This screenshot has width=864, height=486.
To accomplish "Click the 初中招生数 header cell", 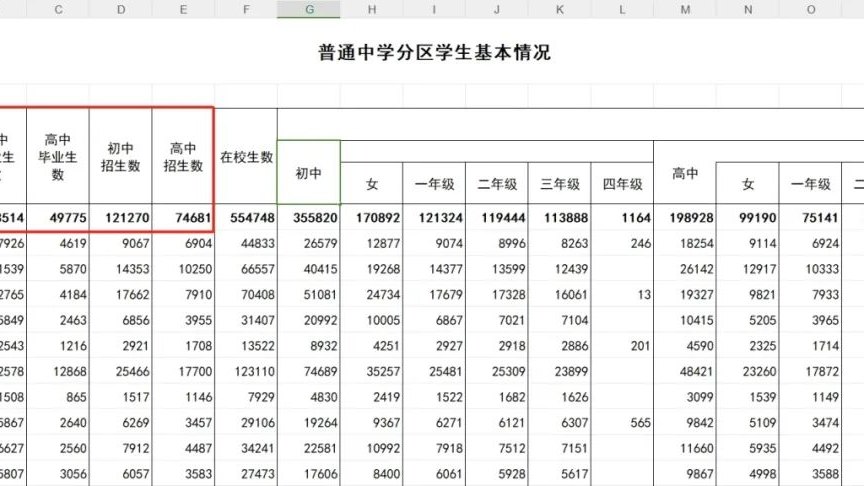I will 121,156.
